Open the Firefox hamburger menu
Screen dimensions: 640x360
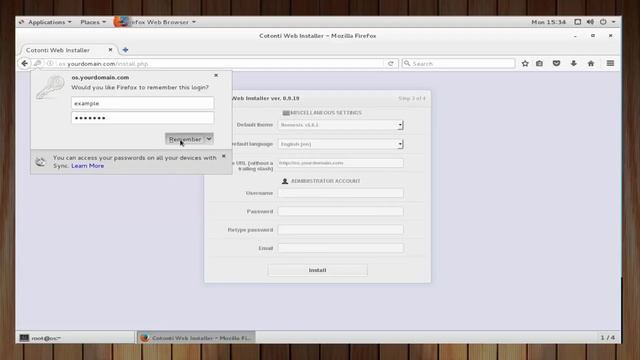click(610, 64)
